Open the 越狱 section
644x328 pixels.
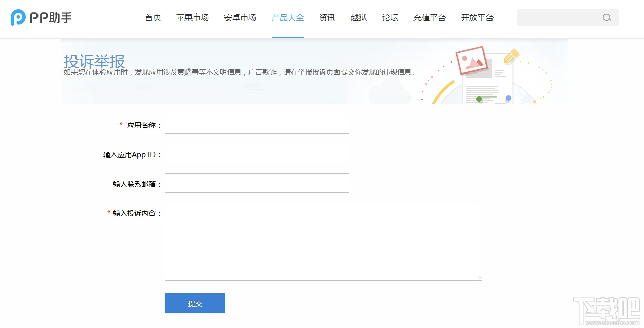(358, 17)
